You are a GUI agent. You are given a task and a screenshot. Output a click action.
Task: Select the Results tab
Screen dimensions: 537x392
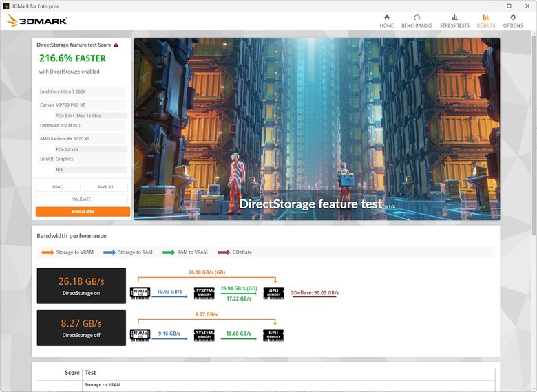pos(485,21)
